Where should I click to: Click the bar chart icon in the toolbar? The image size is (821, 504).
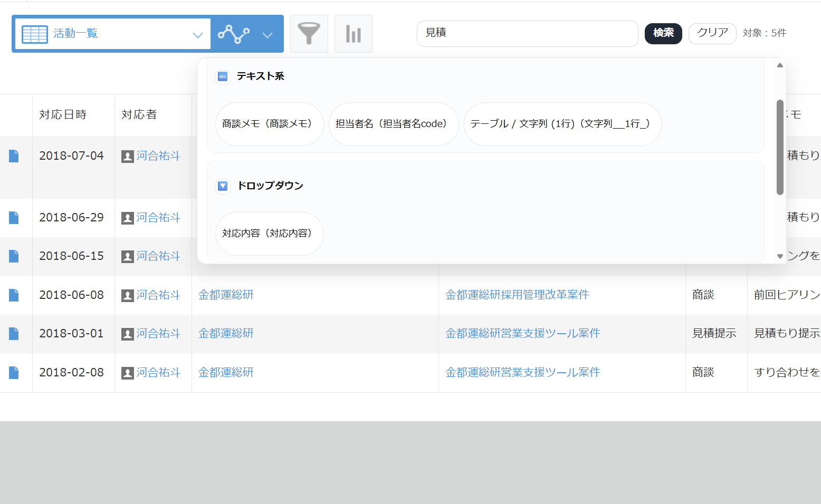353,33
